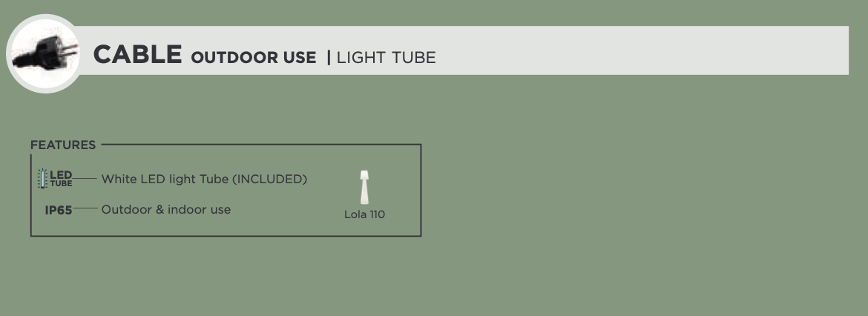Click the FEATURES section label
868x316 pixels.
pos(63,145)
